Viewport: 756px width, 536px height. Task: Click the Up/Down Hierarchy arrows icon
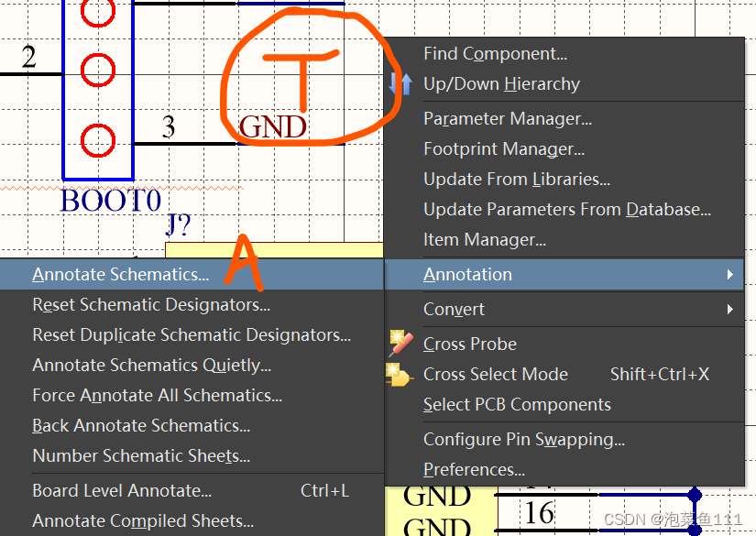click(x=400, y=84)
